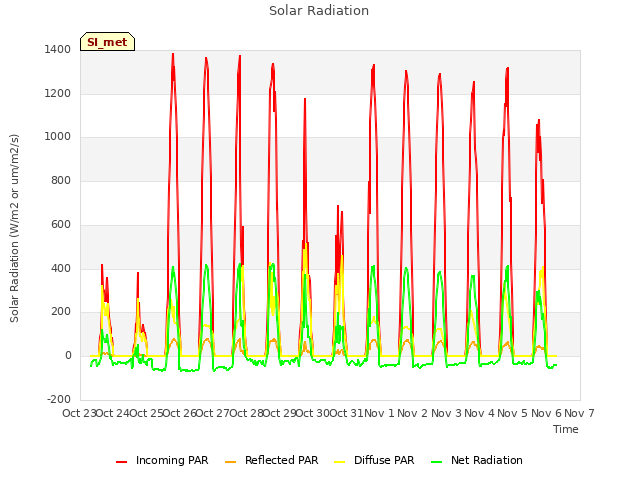Select the yellow Diffuse PAR legend swatch
Image resolution: width=640 pixels, height=480 pixels.
(x=340, y=461)
